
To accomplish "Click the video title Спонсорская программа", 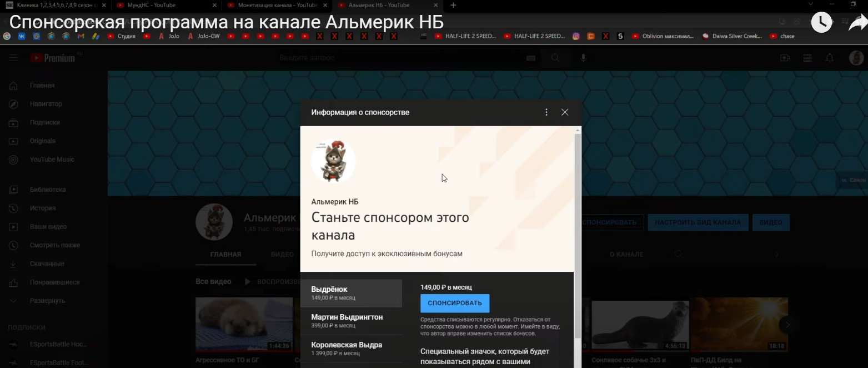I will (227, 23).
